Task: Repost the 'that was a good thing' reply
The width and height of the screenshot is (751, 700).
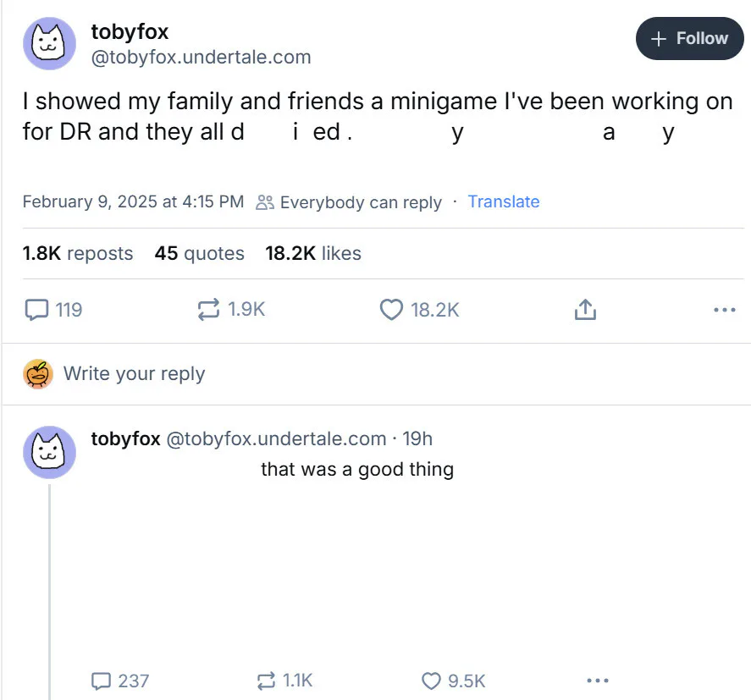Action: coord(267,681)
